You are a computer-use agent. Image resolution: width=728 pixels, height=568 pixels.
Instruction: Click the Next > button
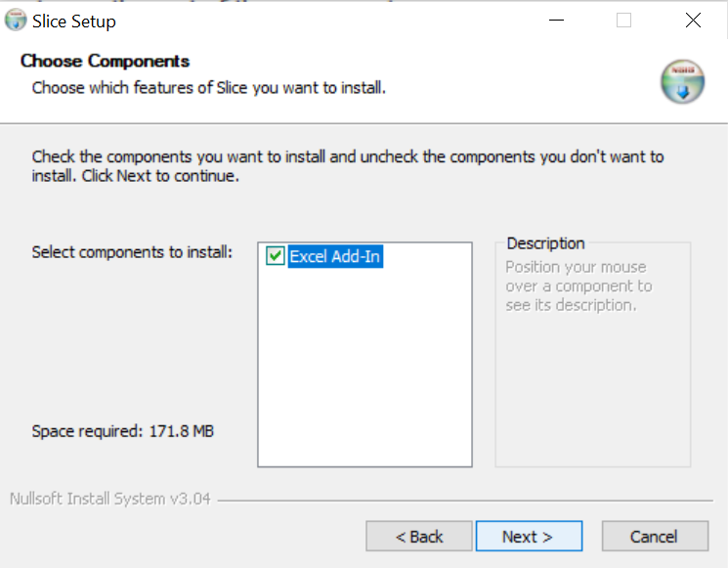pyautogui.click(x=528, y=537)
